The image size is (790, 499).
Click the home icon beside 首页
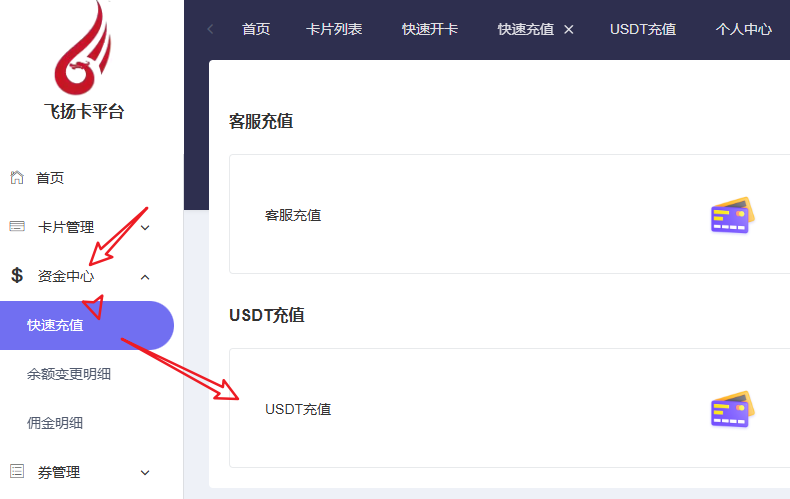[17, 178]
